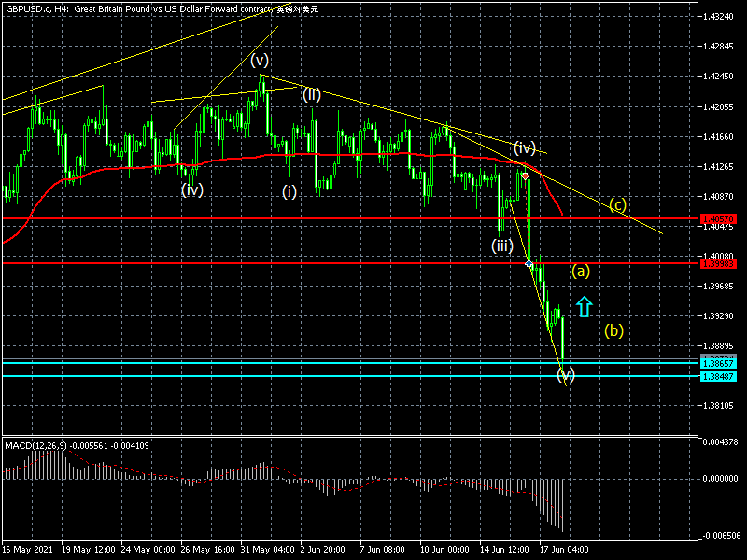The image size is (747, 560).
Task: Select the yellow (b) wave label
Action: [613, 330]
